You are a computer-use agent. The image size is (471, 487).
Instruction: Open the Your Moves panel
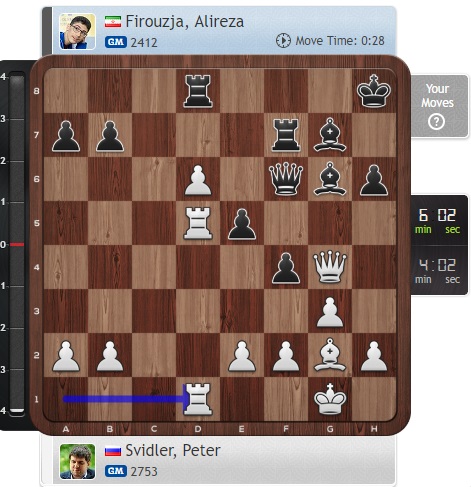click(437, 106)
